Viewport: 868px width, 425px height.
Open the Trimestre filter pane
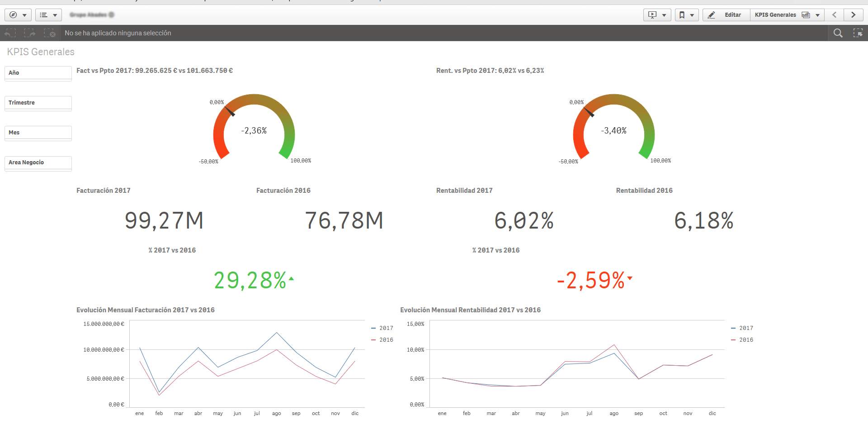tap(38, 103)
